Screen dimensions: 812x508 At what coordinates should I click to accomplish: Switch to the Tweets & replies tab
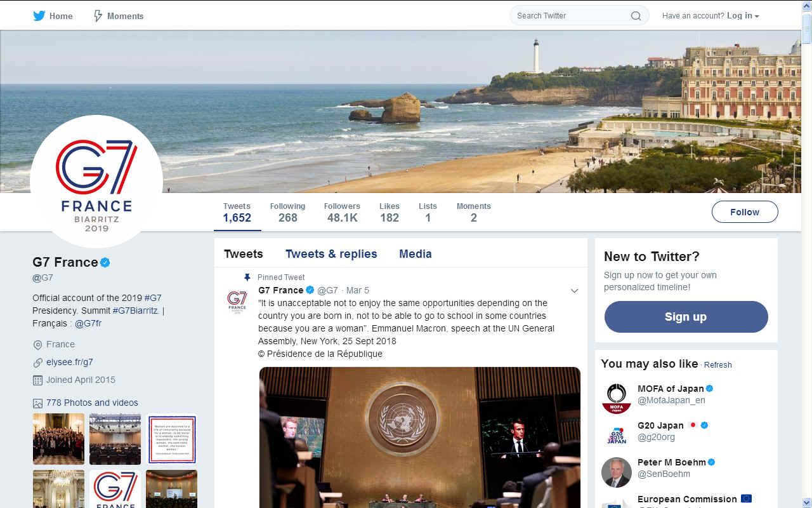tap(331, 254)
